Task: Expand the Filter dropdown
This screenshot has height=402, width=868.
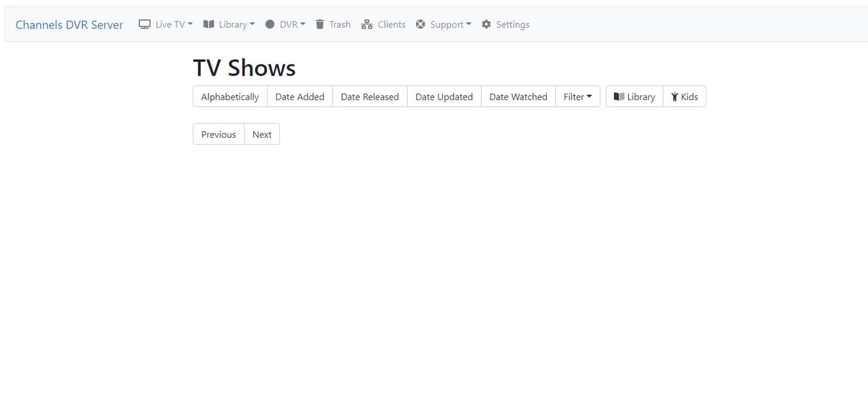Action: point(577,97)
